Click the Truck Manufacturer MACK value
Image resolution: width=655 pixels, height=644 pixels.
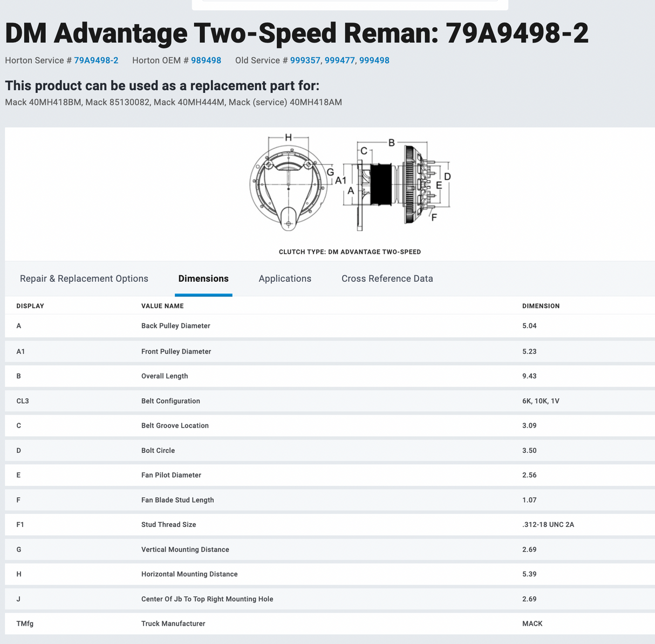(532, 623)
